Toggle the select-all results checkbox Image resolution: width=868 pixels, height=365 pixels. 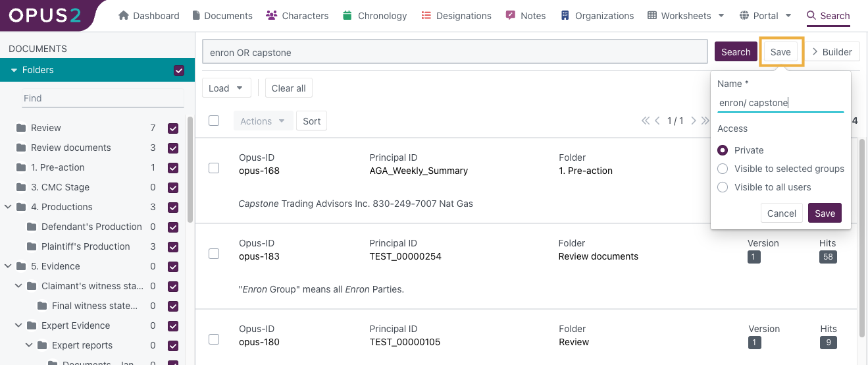tap(214, 121)
